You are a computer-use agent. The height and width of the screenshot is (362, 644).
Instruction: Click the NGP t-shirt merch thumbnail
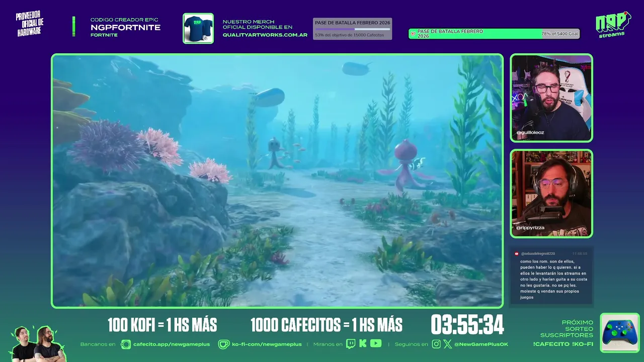pyautogui.click(x=198, y=28)
